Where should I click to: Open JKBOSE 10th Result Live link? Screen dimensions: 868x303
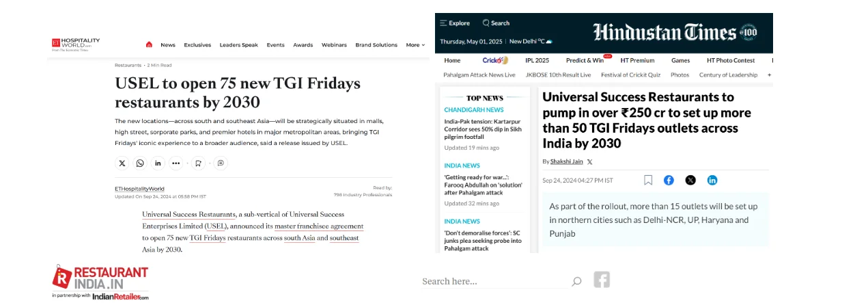[559, 75]
